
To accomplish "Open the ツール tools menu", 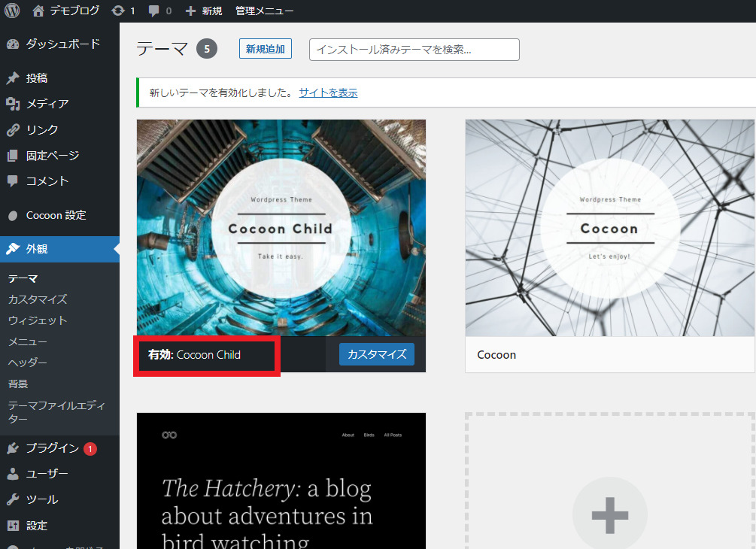I will click(41, 499).
